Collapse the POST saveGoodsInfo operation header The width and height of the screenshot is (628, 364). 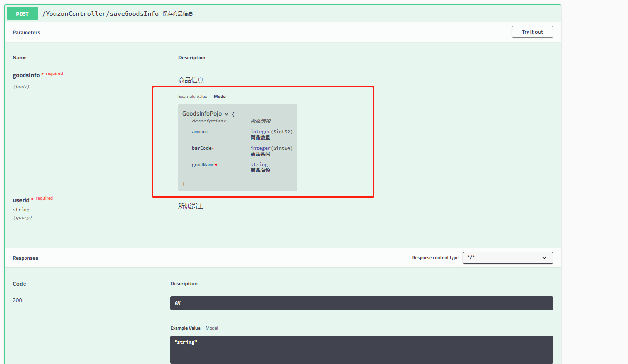coord(283,14)
